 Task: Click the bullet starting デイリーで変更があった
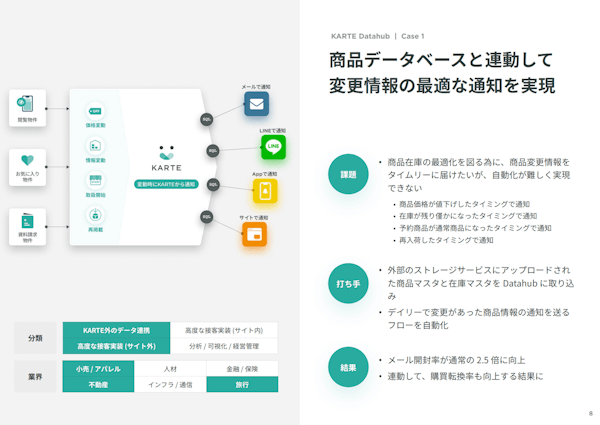[478, 319]
